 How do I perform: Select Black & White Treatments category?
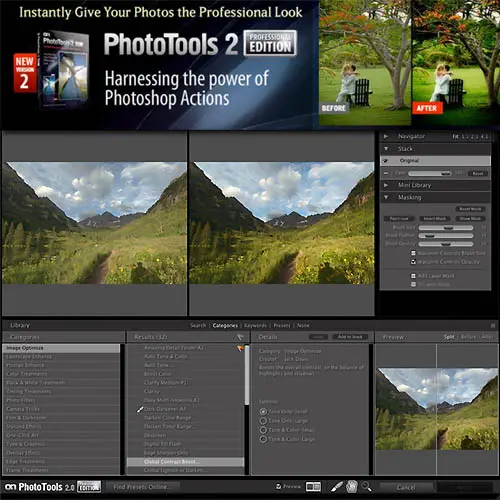point(61,383)
